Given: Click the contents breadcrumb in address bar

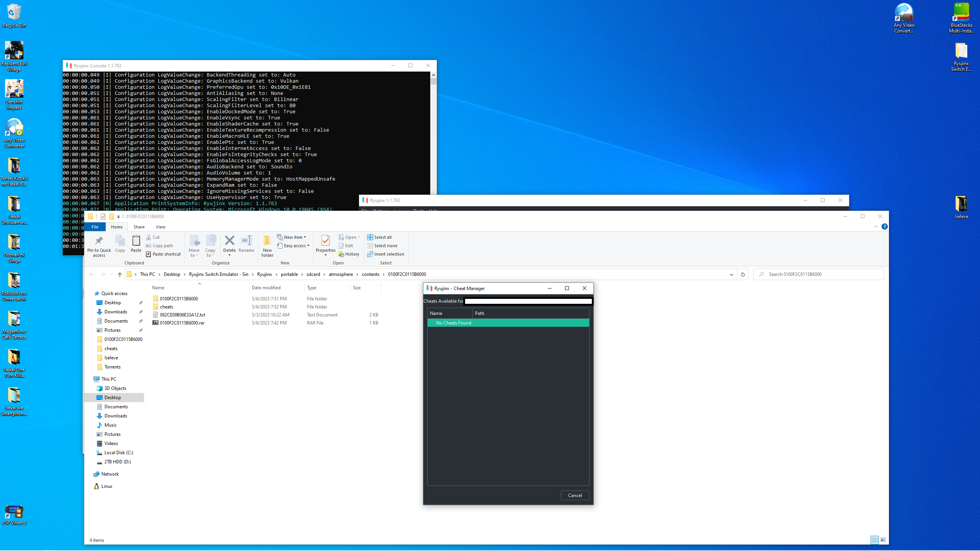Looking at the screenshot, I should coord(370,274).
